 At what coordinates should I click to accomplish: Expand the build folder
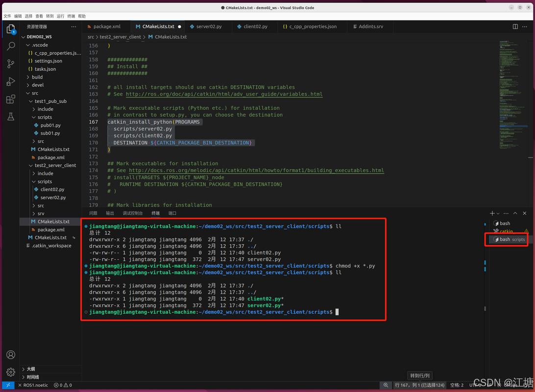click(50, 77)
